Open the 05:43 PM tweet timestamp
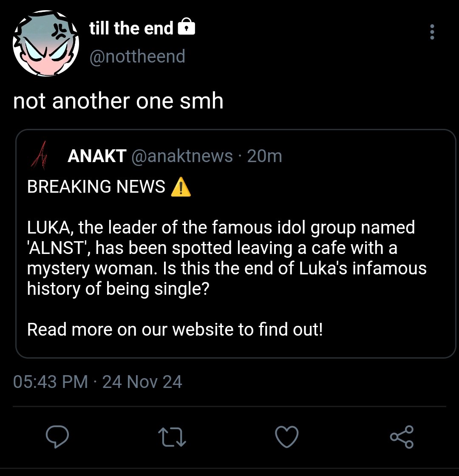This screenshot has height=476, width=459. 50,382
